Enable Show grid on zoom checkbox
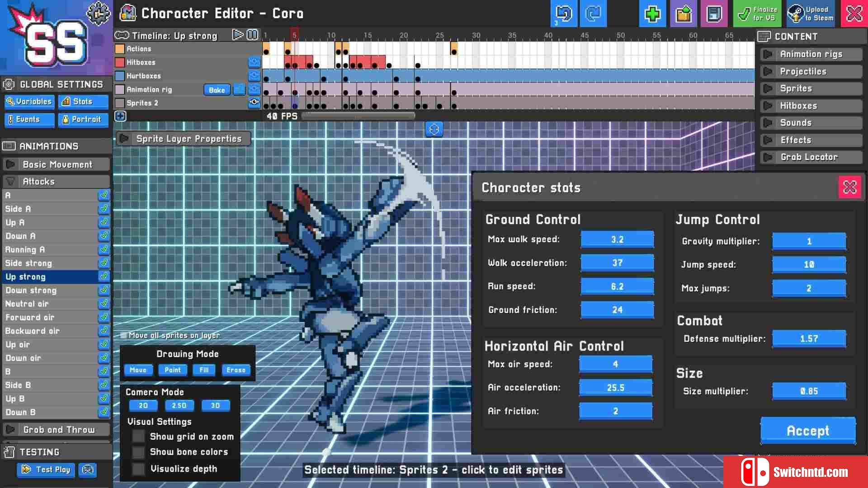The width and height of the screenshot is (868, 488). (x=138, y=436)
